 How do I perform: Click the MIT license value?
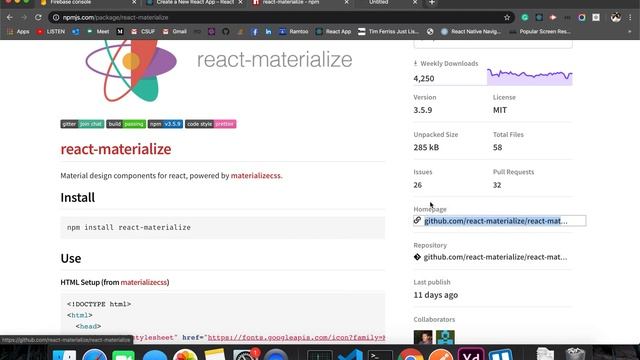(500, 110)
